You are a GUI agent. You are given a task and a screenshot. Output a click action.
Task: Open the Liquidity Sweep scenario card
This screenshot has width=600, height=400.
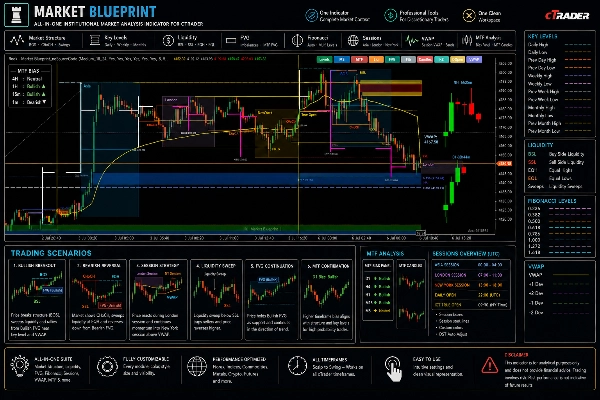coord(217,300)
